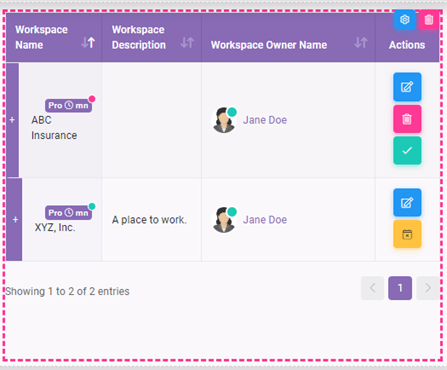This screenshot has height=370, width=447.
Task: Edit the XYZ, Inc. workspace
Action: 407,203
